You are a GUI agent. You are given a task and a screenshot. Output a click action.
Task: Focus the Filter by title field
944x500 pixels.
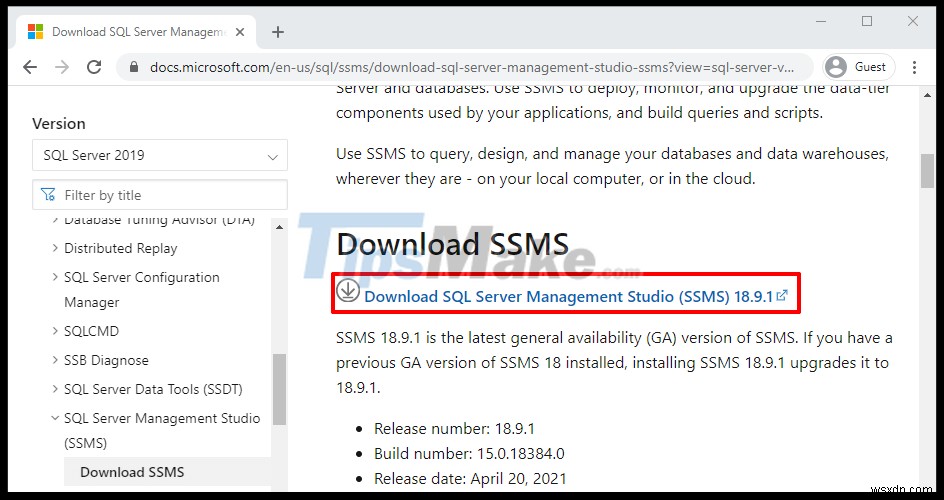[x=160, y=195]
